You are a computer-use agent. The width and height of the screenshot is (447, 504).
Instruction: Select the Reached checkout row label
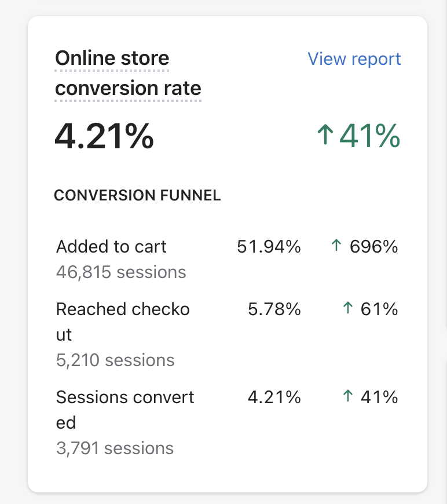point(123,322)
